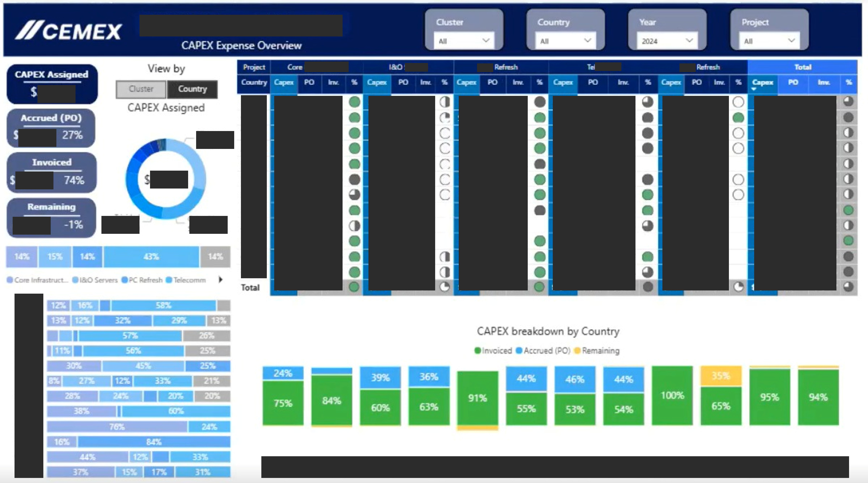The height and width of the screenshot is (483, 868).
Task: Select the 24% accrued blue segment
Action: (x=283, y=373)
